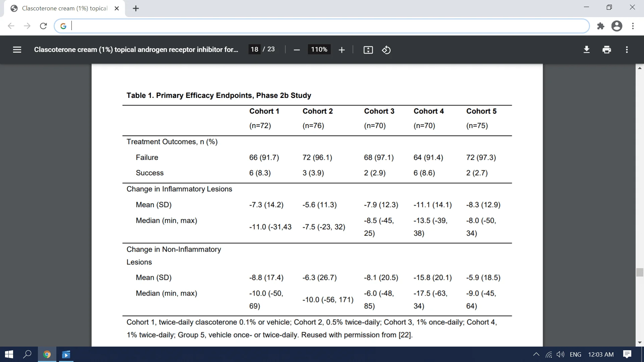Click the Cohort 3 column header
This screenshot has height=362, width=644.
(379, 111)
